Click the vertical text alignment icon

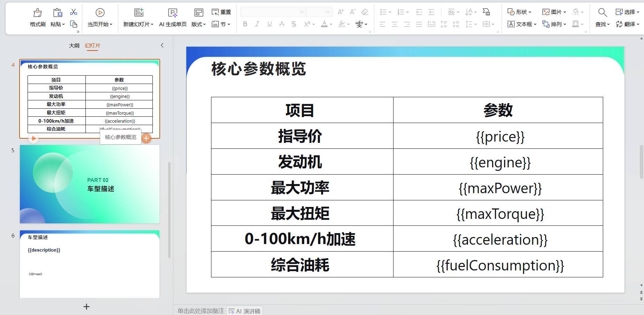[x=486, y=24]
